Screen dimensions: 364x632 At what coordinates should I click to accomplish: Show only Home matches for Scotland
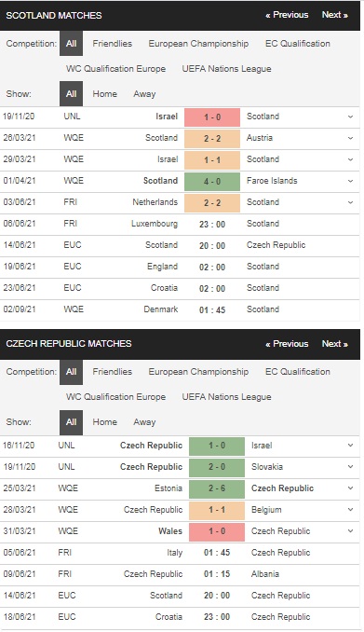click(104, 94)
